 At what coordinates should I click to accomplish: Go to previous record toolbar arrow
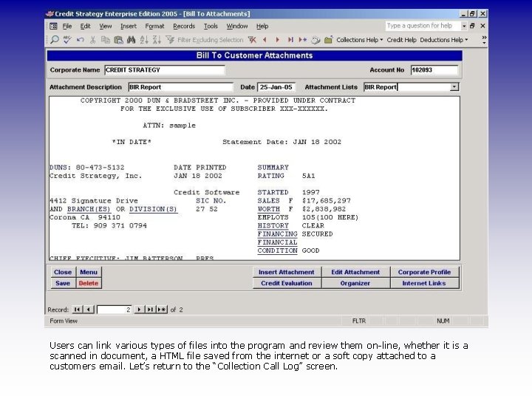point(265,40)
